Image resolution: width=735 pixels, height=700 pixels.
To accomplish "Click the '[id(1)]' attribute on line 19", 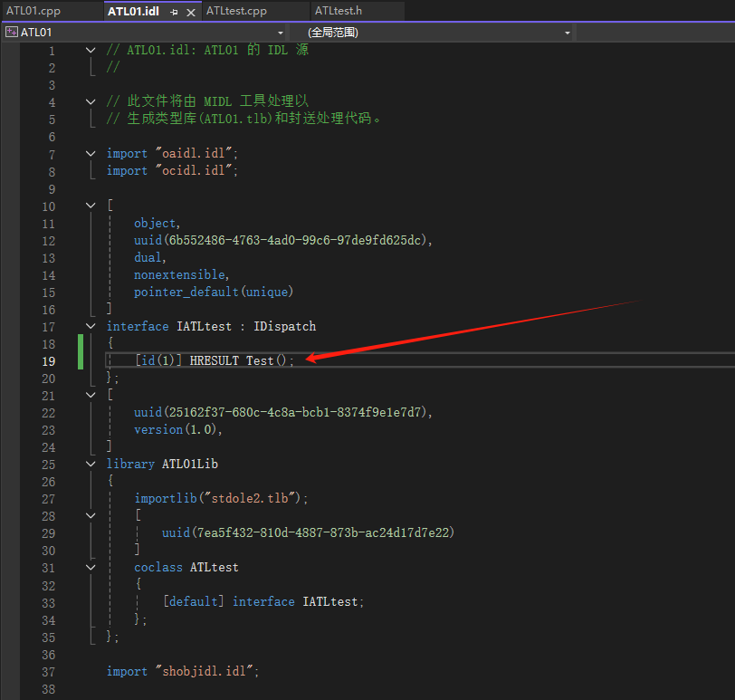I will [158, 360].
